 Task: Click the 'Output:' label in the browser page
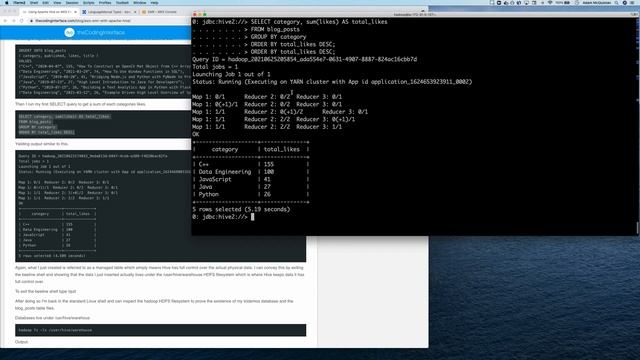22,342
